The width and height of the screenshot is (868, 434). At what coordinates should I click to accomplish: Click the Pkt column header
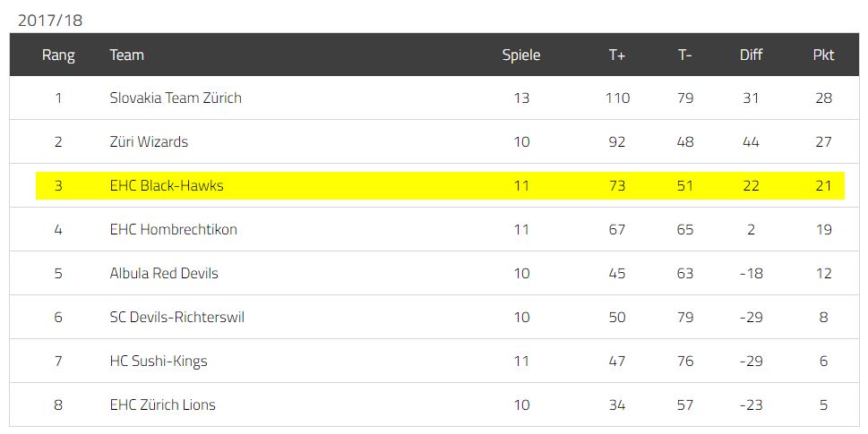coord(823,55)
